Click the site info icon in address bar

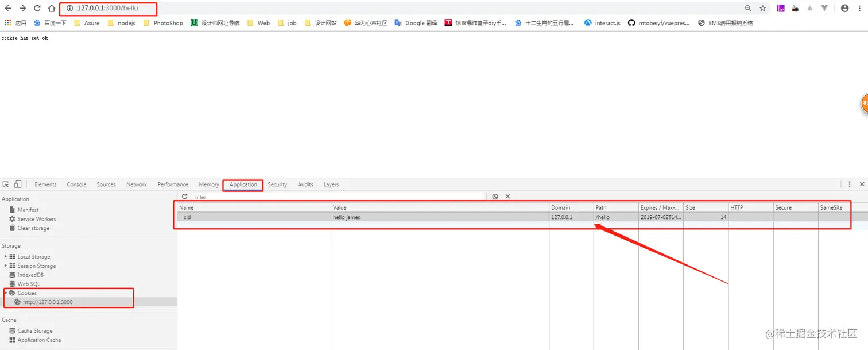pyautogui.click(x=70, y=9)
